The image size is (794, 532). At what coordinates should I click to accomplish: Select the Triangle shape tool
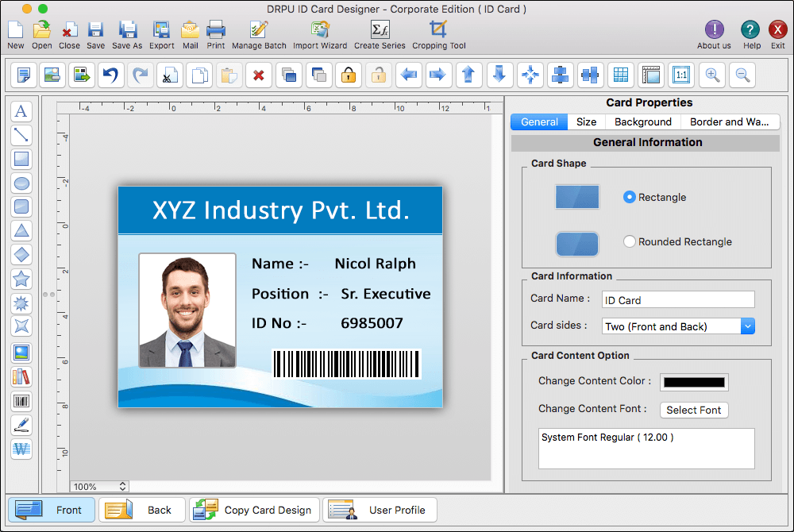(21, 231)
